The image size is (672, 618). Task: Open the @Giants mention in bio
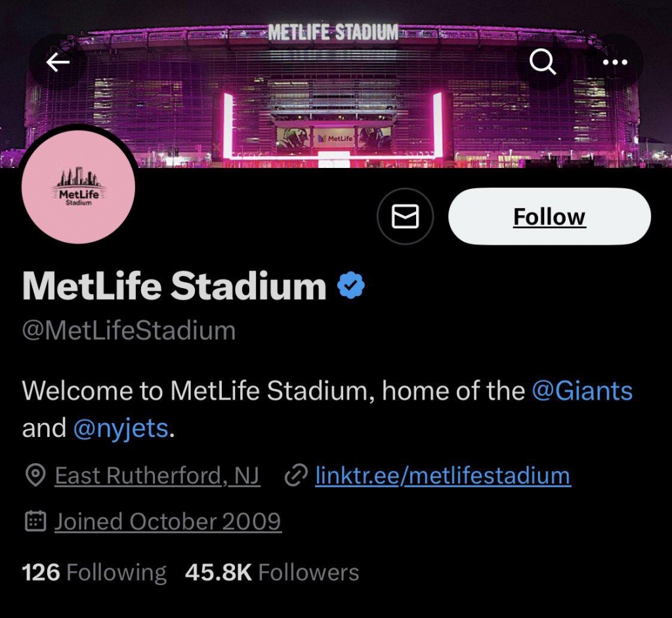tap(581, 391)
